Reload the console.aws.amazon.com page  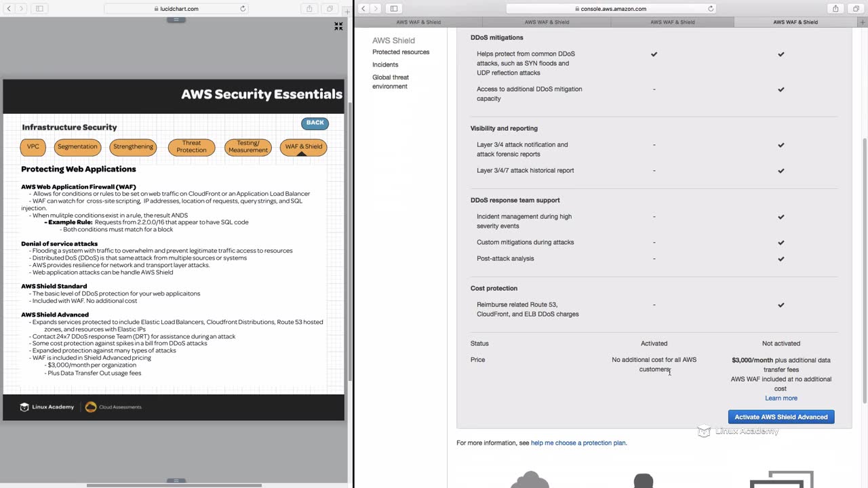pyautogui.click(x=711, y=9)
